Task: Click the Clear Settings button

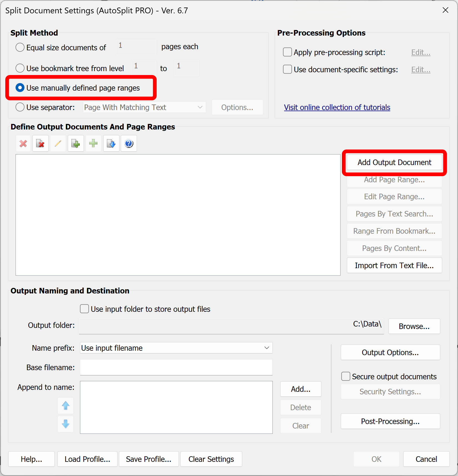Action: click(211, 459)
